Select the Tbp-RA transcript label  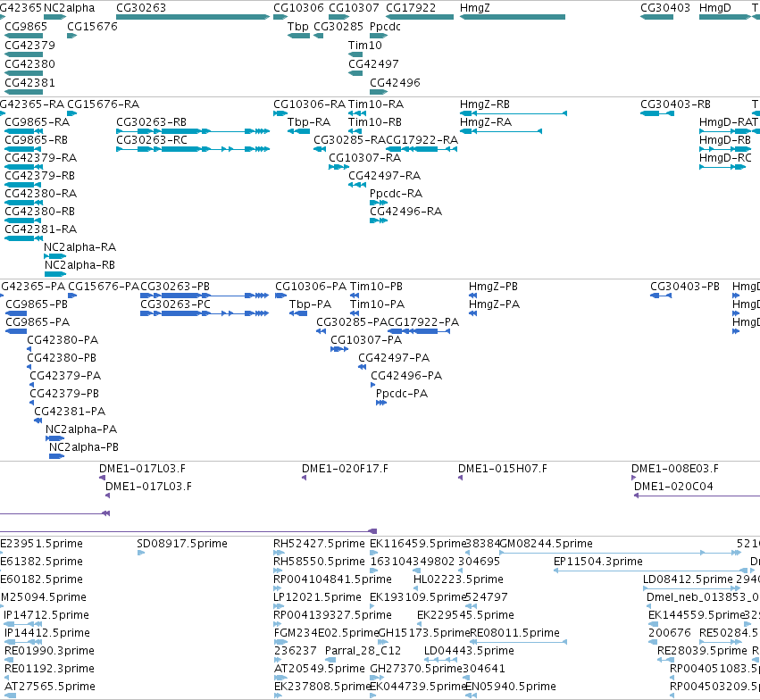tap(309, 122)
